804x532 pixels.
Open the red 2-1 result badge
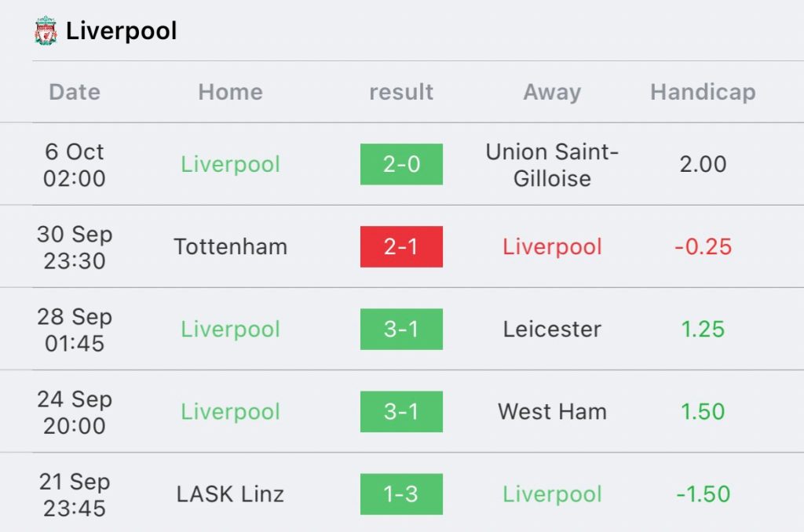401,246
